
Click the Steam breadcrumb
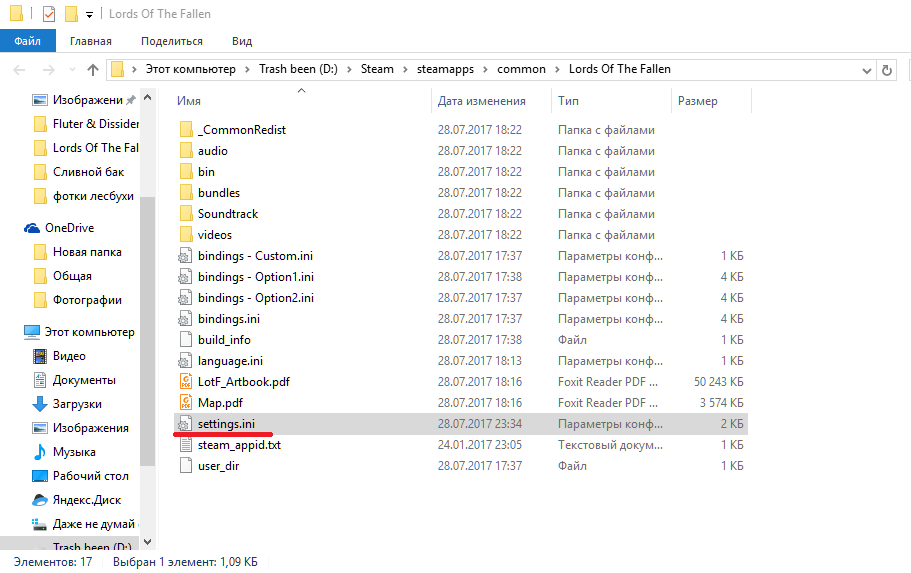377,69
